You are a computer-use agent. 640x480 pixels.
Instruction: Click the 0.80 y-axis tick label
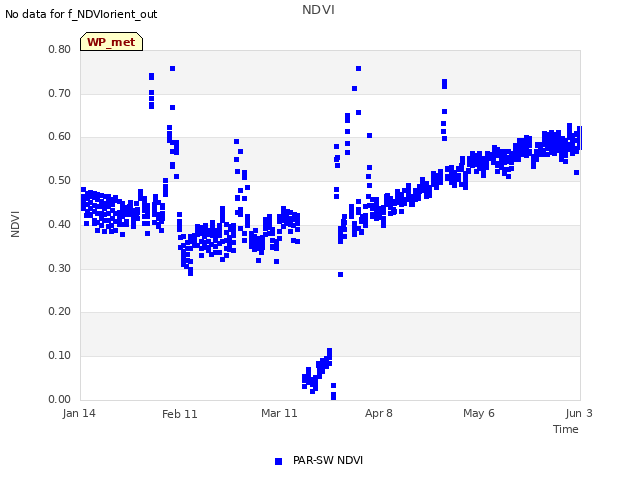tap(59, 49)
